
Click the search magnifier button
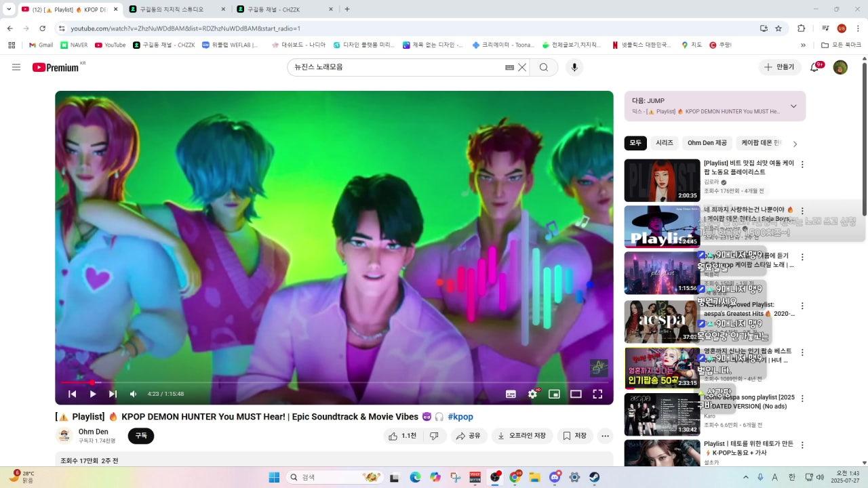pos(544,67)
